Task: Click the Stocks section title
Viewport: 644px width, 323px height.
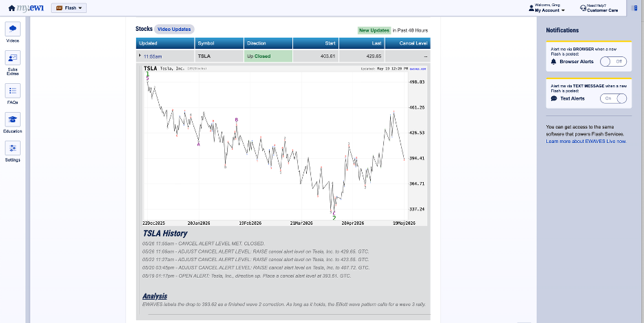Action: [144, 29]
